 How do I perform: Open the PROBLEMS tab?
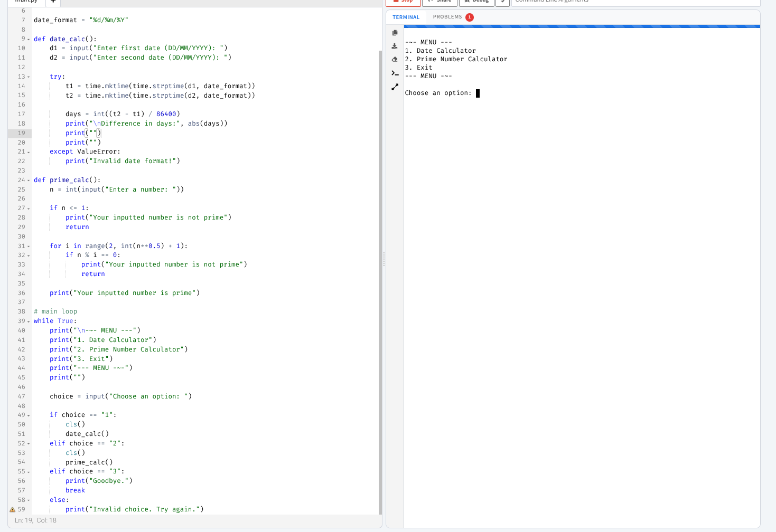pos(447,17)
